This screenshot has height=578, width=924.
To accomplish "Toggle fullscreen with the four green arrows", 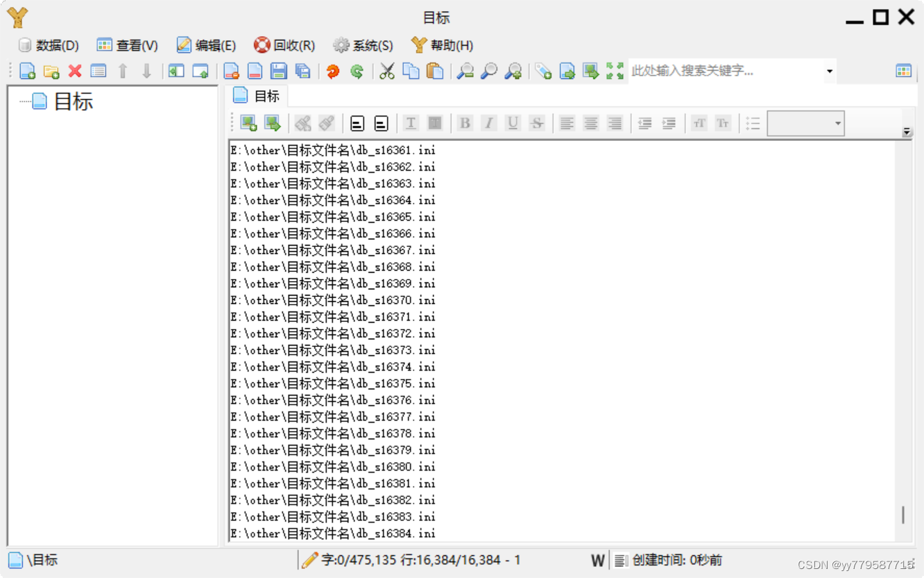I will (x=615, y=71).
